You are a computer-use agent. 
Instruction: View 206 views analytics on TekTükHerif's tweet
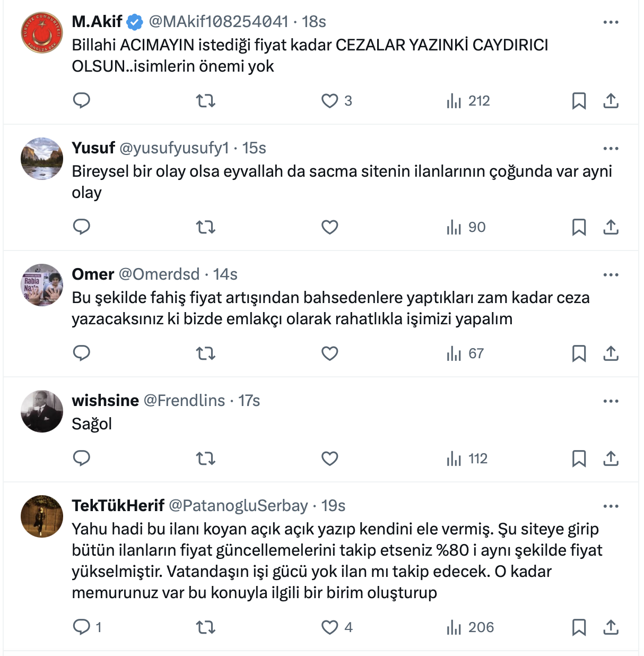tap(471, 627)
